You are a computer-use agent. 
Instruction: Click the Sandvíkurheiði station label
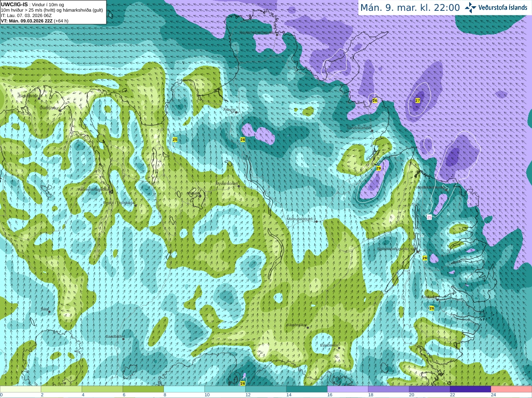tap(359, 128)
